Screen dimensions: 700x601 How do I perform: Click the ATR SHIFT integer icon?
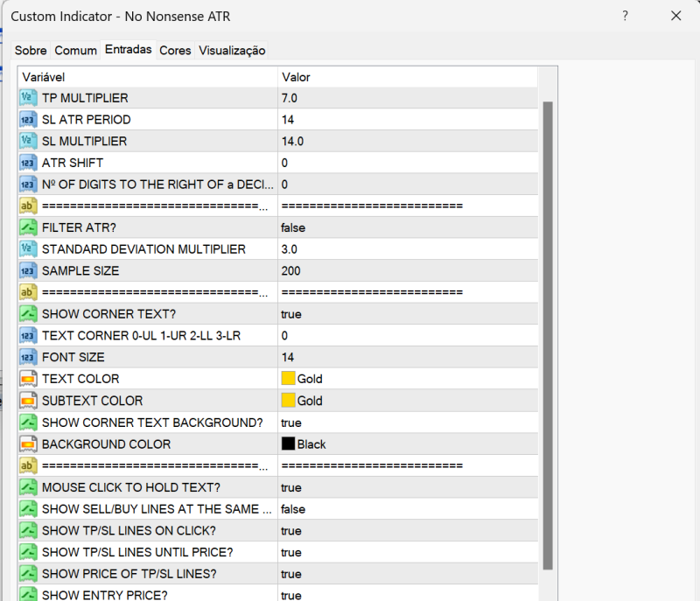tap(28, 163)
